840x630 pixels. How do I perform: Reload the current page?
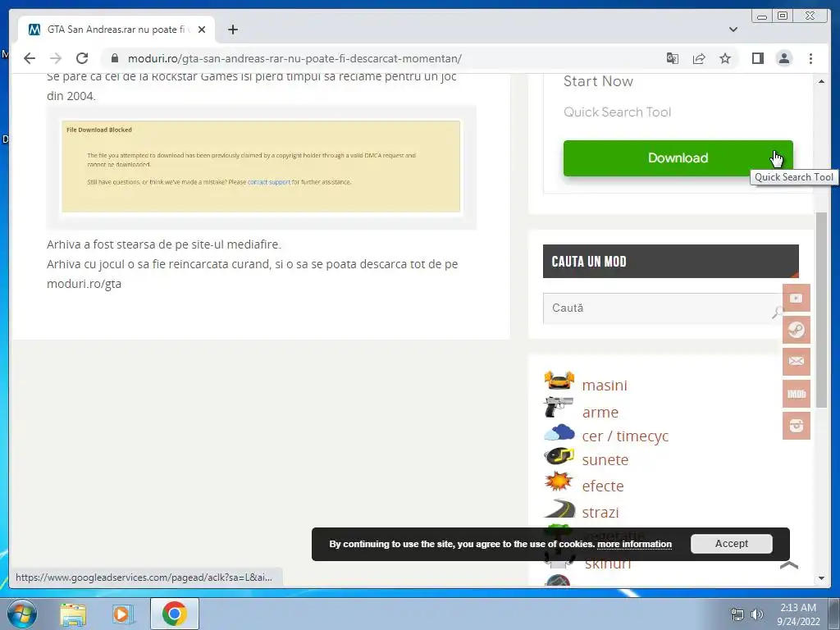[82, 58]
